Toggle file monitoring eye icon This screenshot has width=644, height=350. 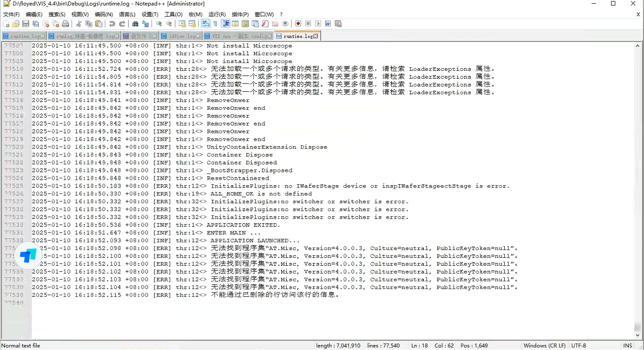click(x=285, y=24)
